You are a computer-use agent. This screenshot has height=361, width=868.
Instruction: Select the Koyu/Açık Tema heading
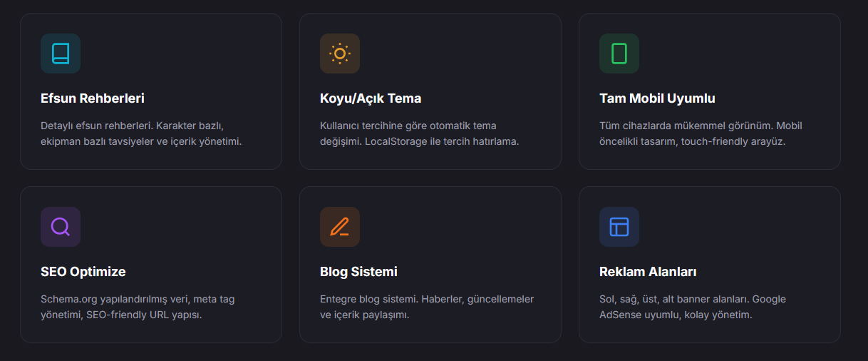tap(371, 98)
